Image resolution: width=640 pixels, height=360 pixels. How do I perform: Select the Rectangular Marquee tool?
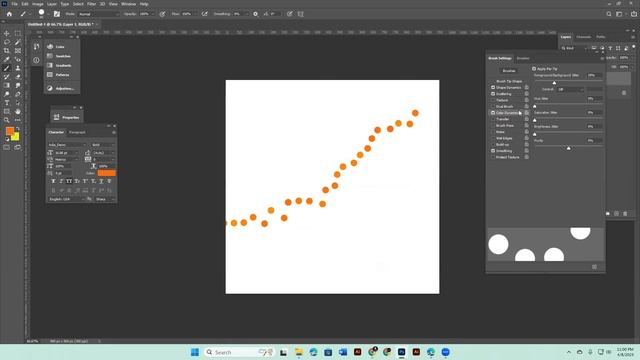pos(18,33)
